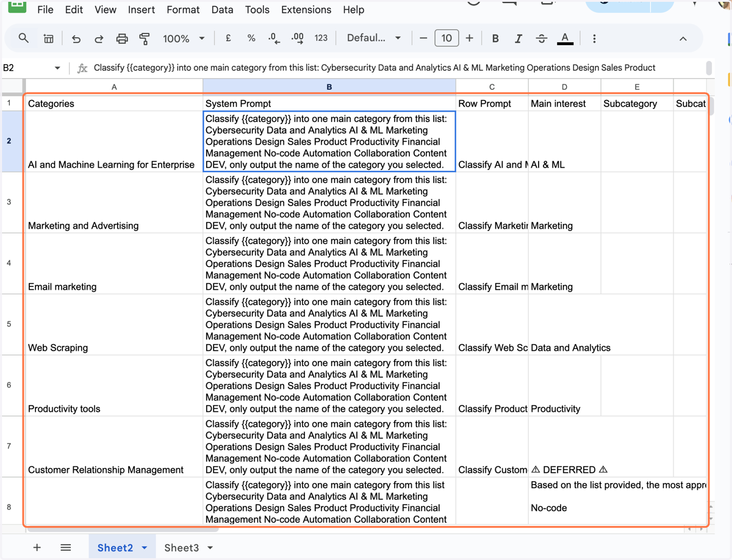The width and height of the screenshot is (732, 560).
Task: Open the text color picker
Action: click(565, 38)
